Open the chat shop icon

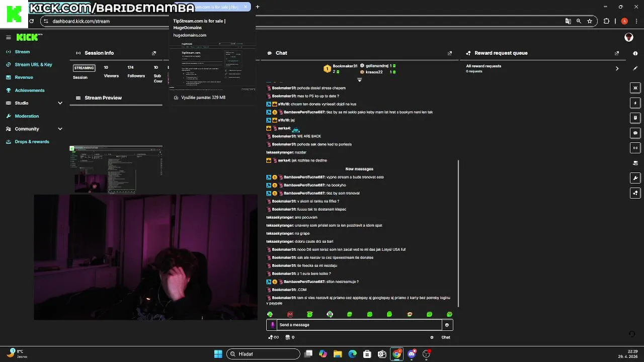click(x=288, y=337)
